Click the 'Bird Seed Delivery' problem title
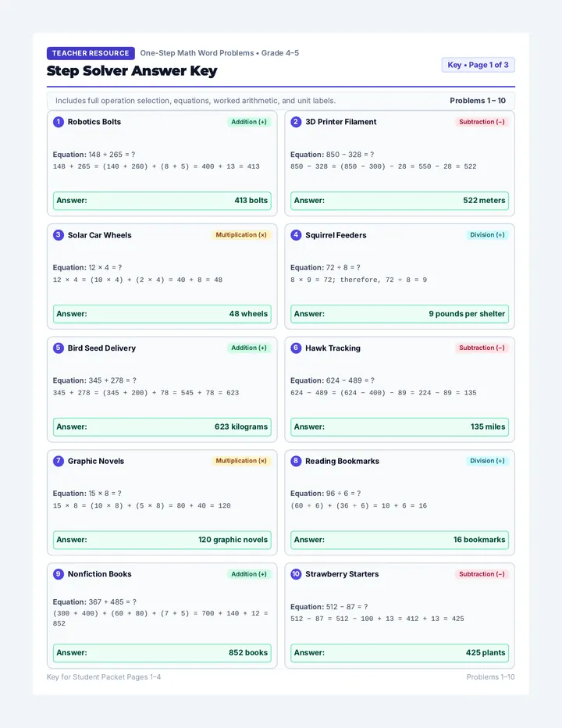This screenshot has width=562, height=728. click(x=101, y=348)
